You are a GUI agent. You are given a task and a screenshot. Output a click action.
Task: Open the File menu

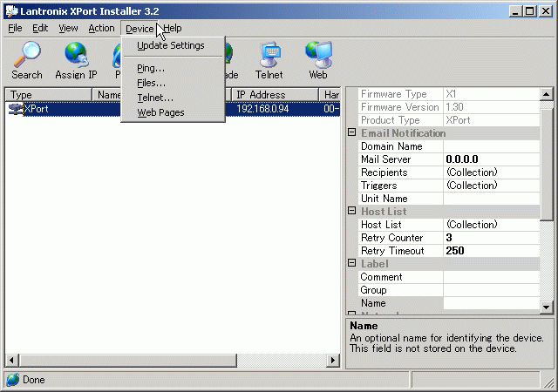(x=15, y=28)
